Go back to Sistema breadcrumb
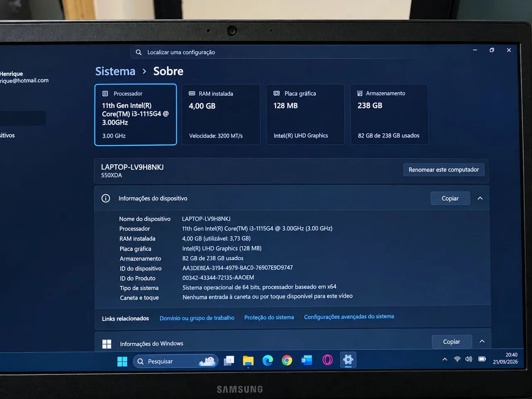This screenshot has width=532, height=399. 115,71
